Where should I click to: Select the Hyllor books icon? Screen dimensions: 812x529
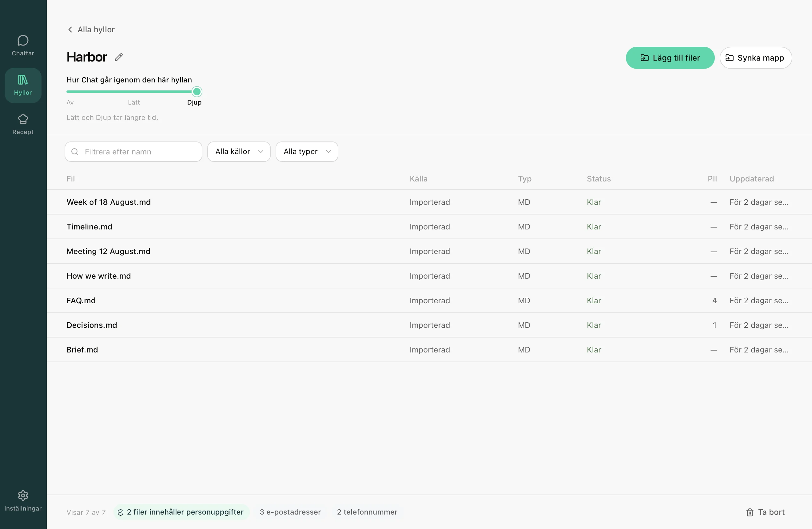[x=23, y=80]
